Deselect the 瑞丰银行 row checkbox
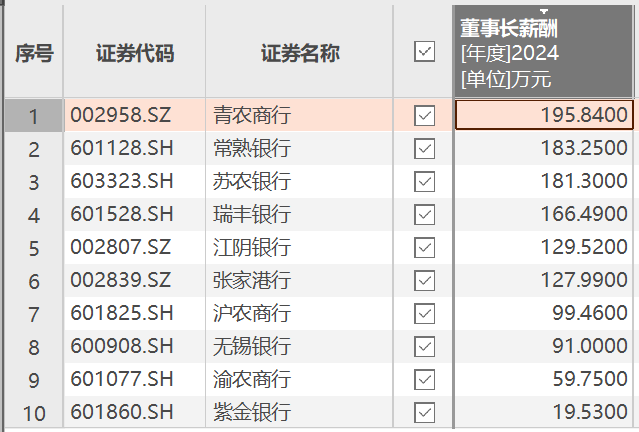 (424, 215)
